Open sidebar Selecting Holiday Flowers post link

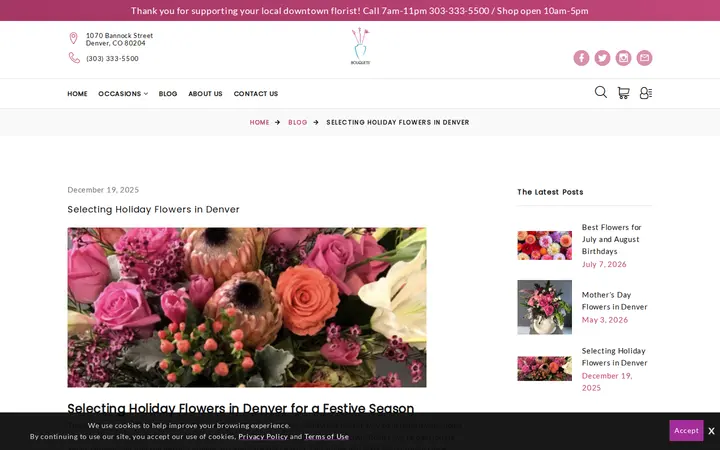tap(614, 357)
